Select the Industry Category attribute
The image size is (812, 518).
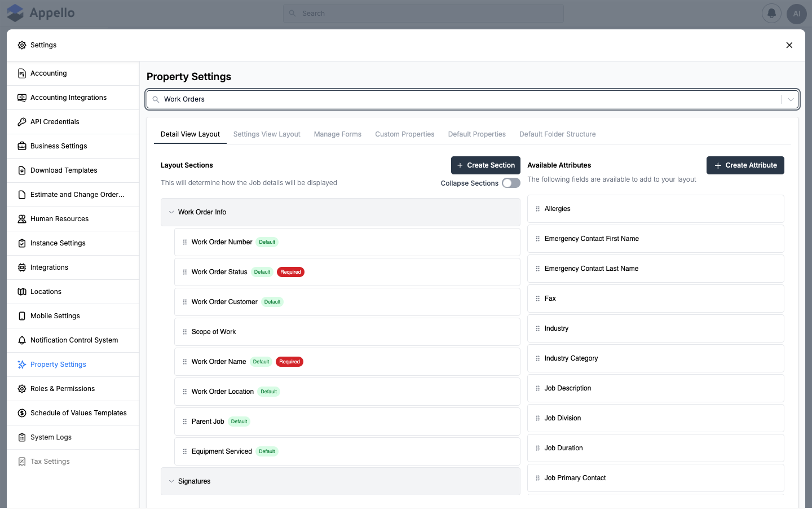click(656, 358)
